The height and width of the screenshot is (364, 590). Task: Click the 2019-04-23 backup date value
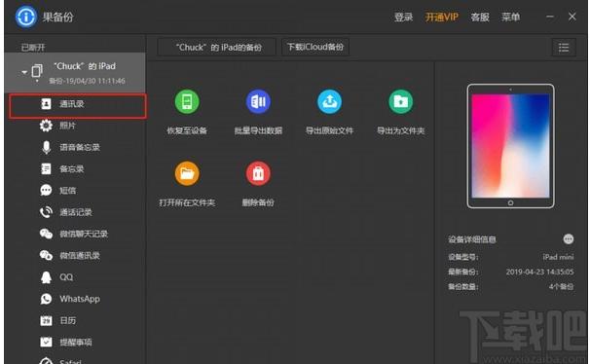click(540, 272)
